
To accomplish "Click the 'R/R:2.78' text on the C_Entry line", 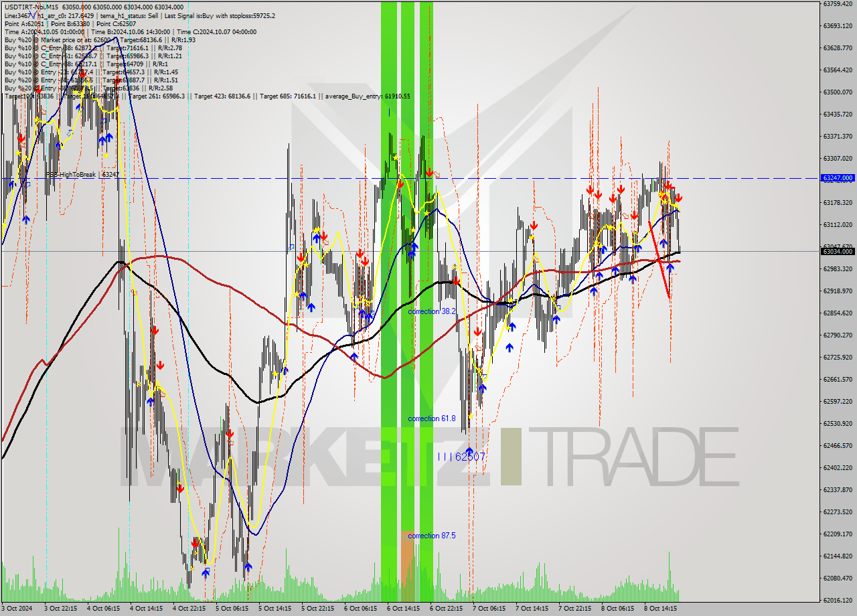I will [169, 48].
